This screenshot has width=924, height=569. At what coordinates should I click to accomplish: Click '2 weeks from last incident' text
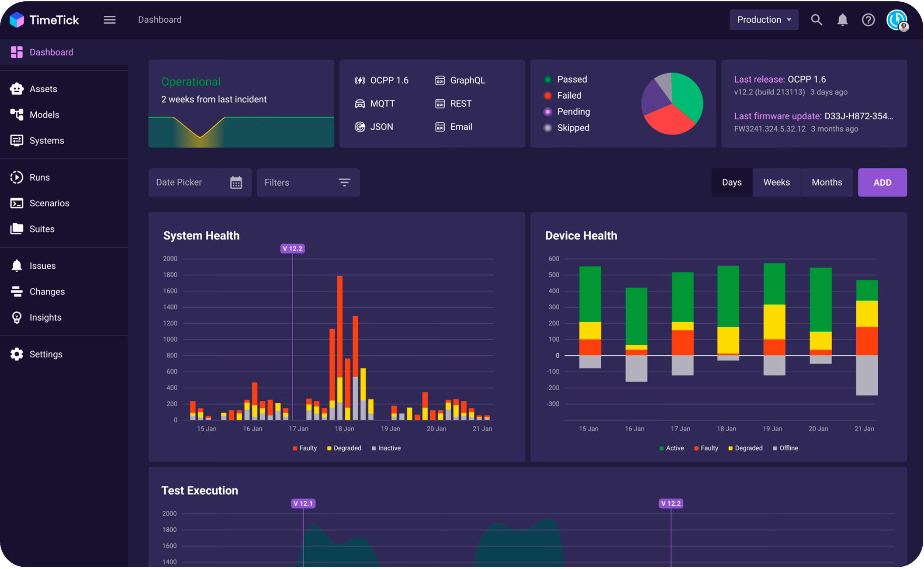click(x=214, y=99)
